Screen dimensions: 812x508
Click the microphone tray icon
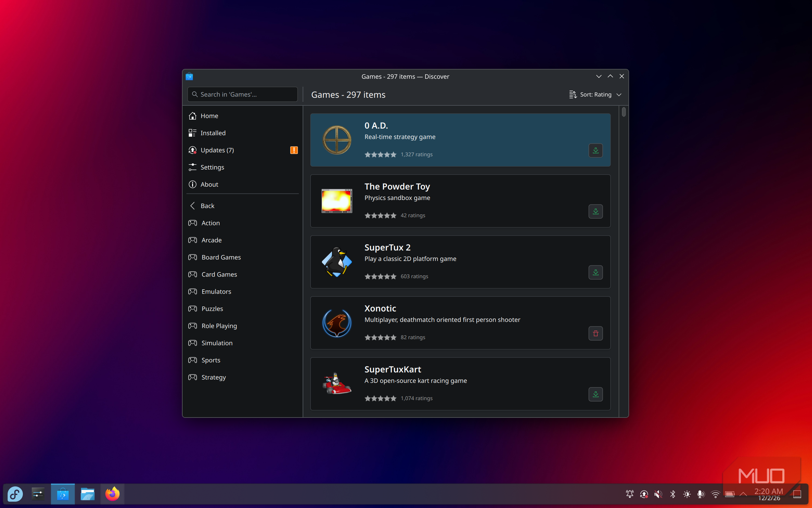click(x=701, y=494)
